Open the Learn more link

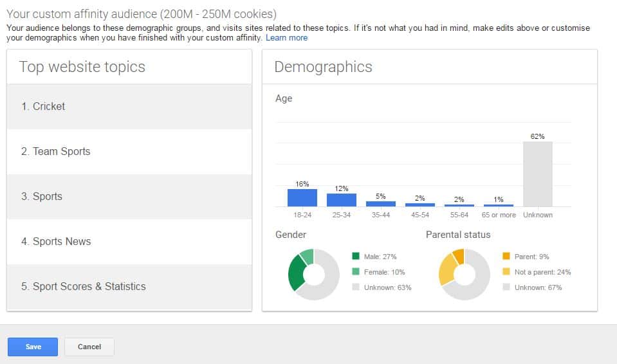286,38
